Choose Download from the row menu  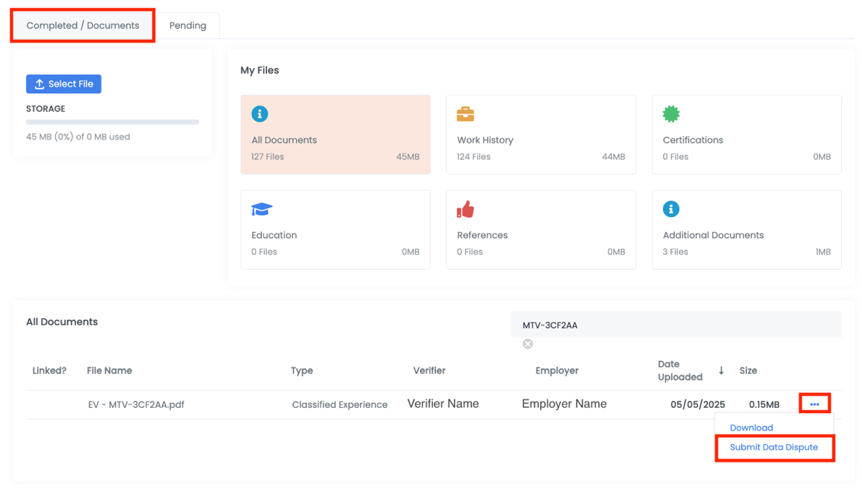(x=751, y=427)
